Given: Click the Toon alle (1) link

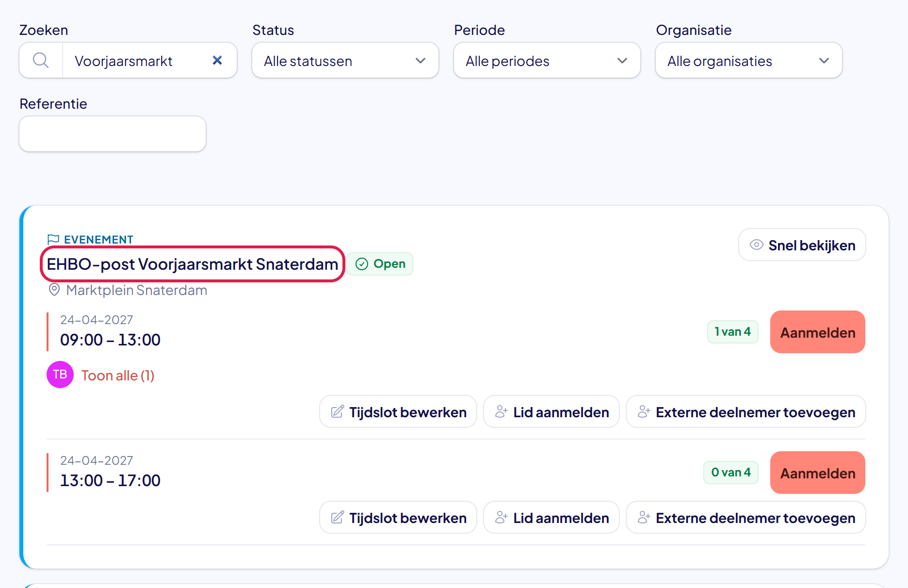Looking at the screenshot, I should [x=118, y=376].
